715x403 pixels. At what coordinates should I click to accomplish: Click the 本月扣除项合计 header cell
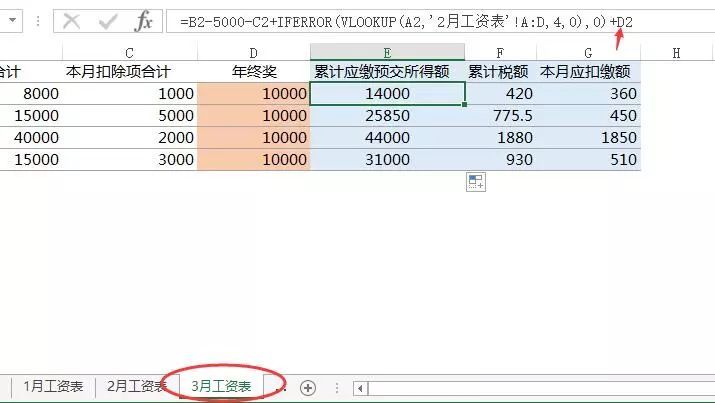coord(130,72)
